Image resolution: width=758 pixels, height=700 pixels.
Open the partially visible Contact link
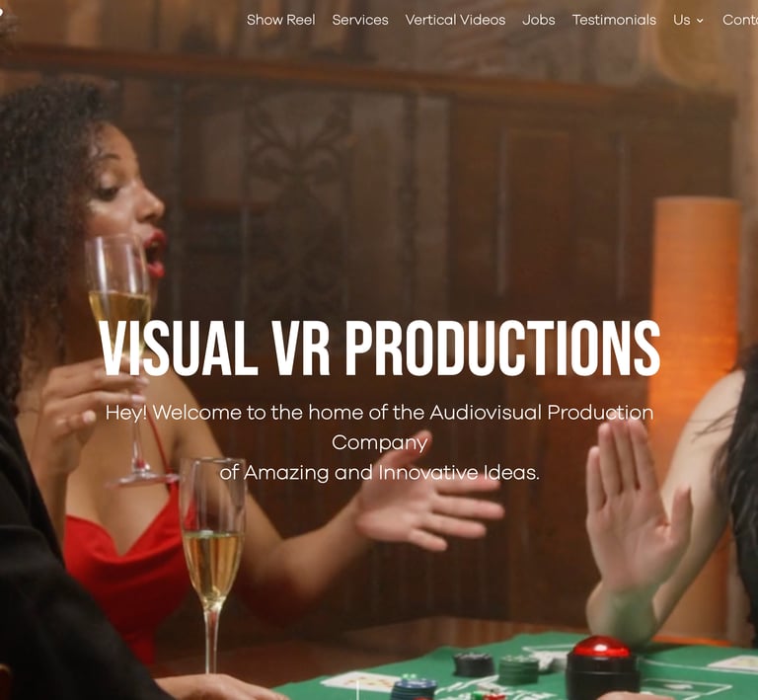tap(740, 20)
